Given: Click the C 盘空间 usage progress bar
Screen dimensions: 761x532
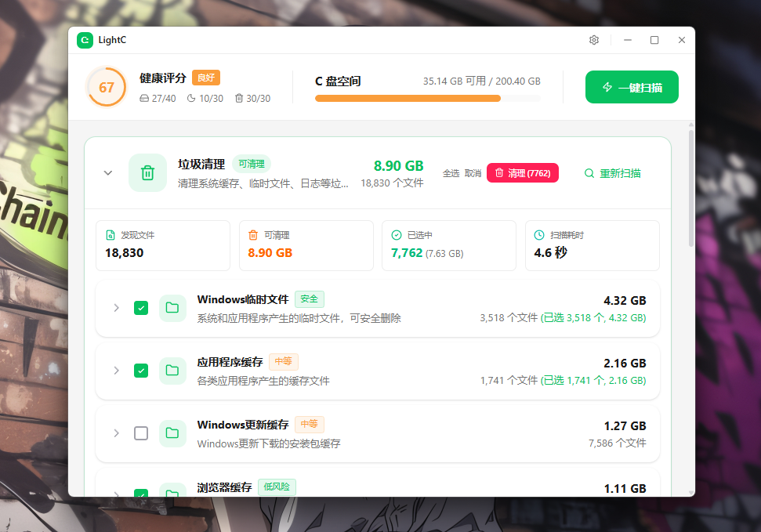Looking at the screenshot, I should pos(428,99).
